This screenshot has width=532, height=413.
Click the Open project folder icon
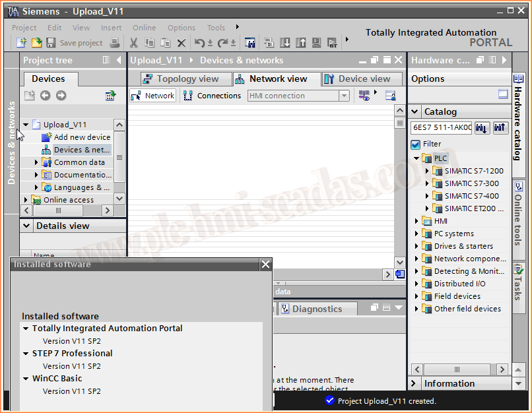point(37,43)
